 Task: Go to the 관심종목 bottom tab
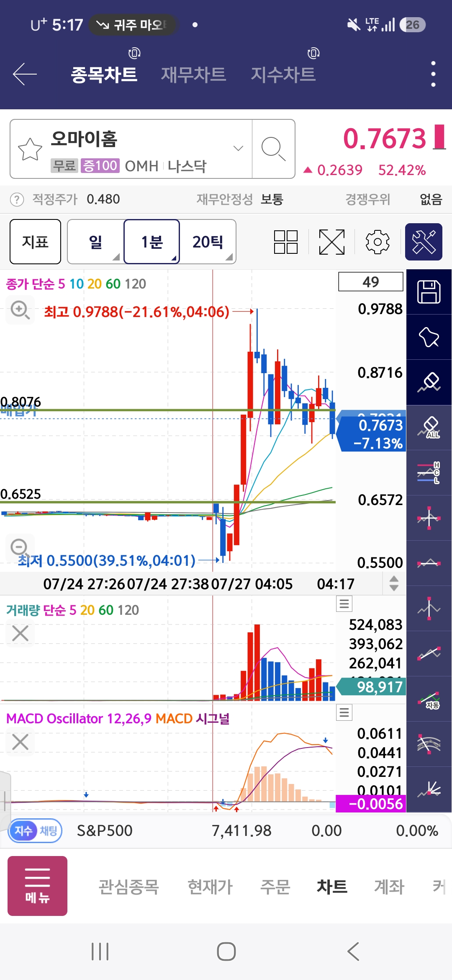(129, 886)
